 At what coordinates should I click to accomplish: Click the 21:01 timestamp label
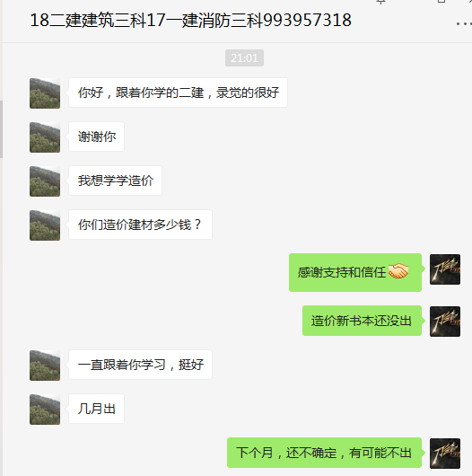(244, 58)
